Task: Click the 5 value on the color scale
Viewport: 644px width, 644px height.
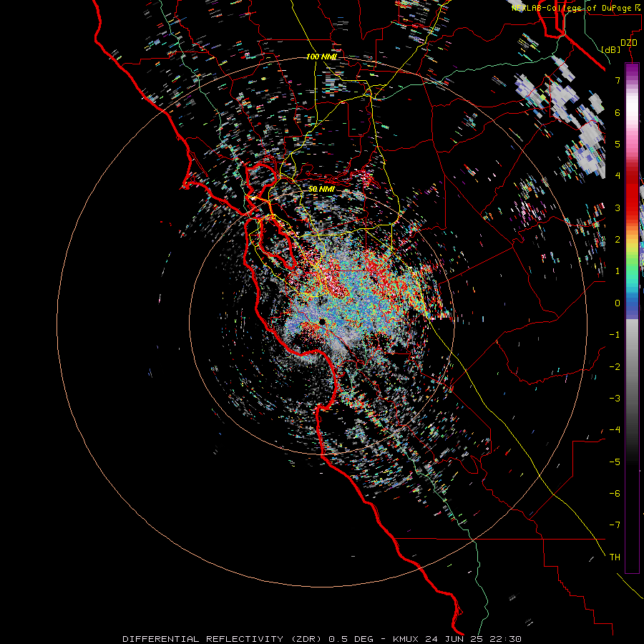Action: (618, 144)
